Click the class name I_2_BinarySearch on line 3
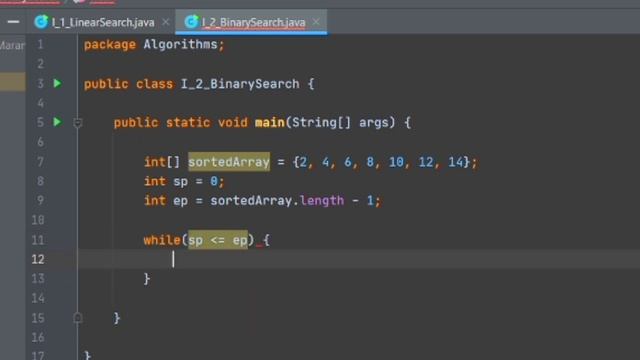 click(240, 84)
